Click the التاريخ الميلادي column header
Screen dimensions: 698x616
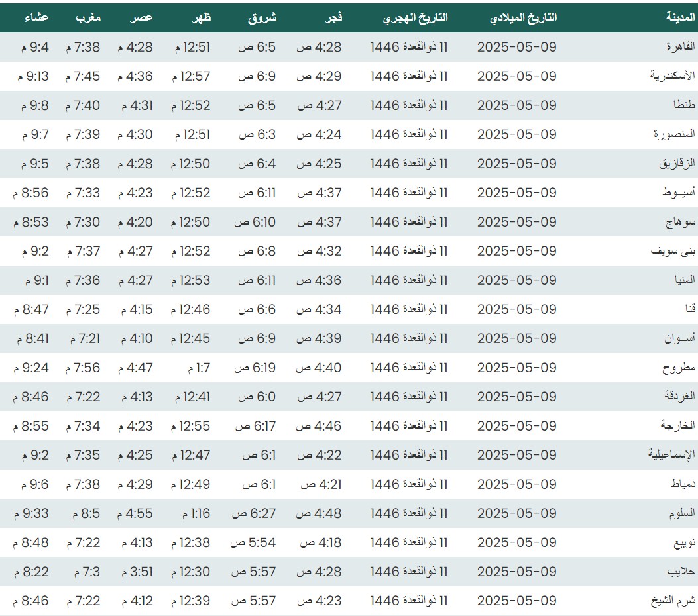tap(523, 18)
